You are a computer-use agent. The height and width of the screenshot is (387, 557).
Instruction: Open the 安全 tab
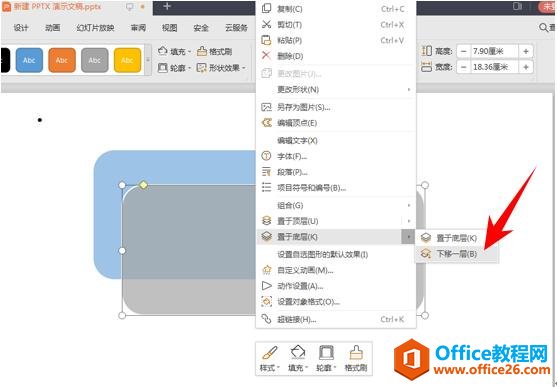pos(201,28)
